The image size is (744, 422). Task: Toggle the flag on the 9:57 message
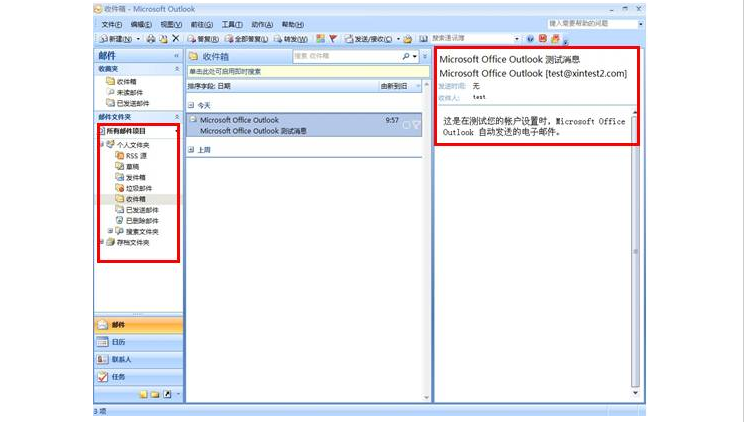(416, 125)
